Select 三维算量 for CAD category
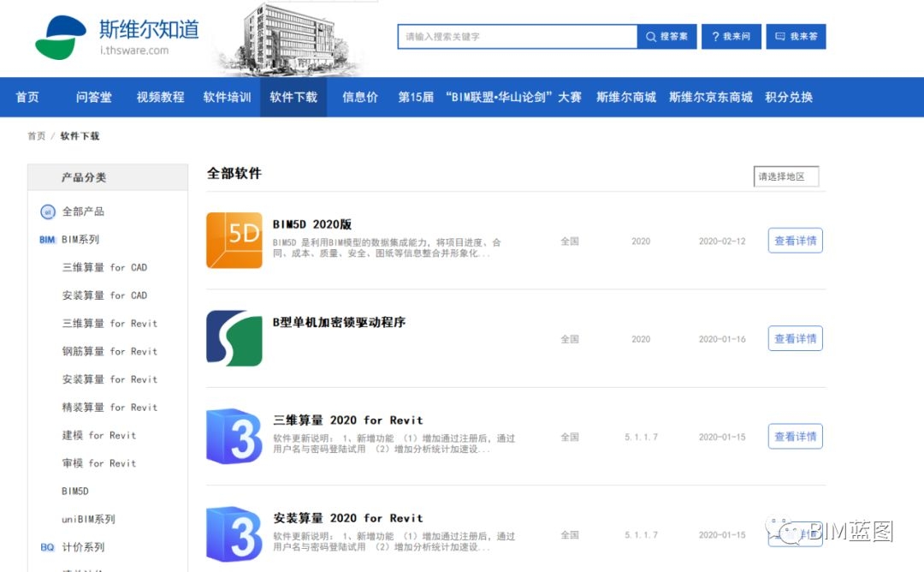 pyautogui.click(x=105, y=268)
